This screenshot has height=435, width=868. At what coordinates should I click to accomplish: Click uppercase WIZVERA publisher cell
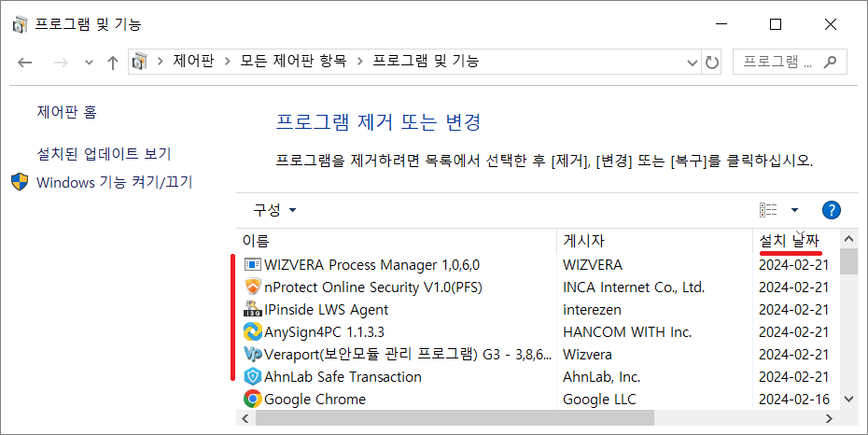point(593,264)
